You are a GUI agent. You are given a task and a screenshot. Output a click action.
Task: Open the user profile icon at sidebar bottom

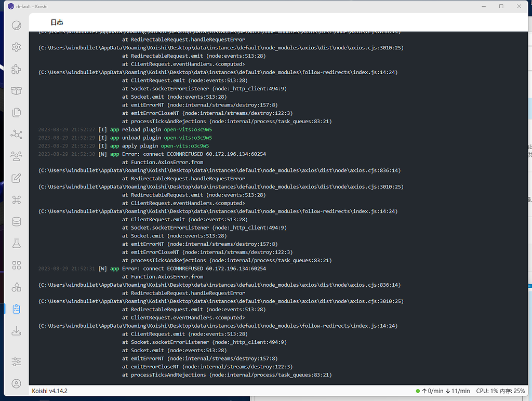pyautogui.click(x=16, y=383)
